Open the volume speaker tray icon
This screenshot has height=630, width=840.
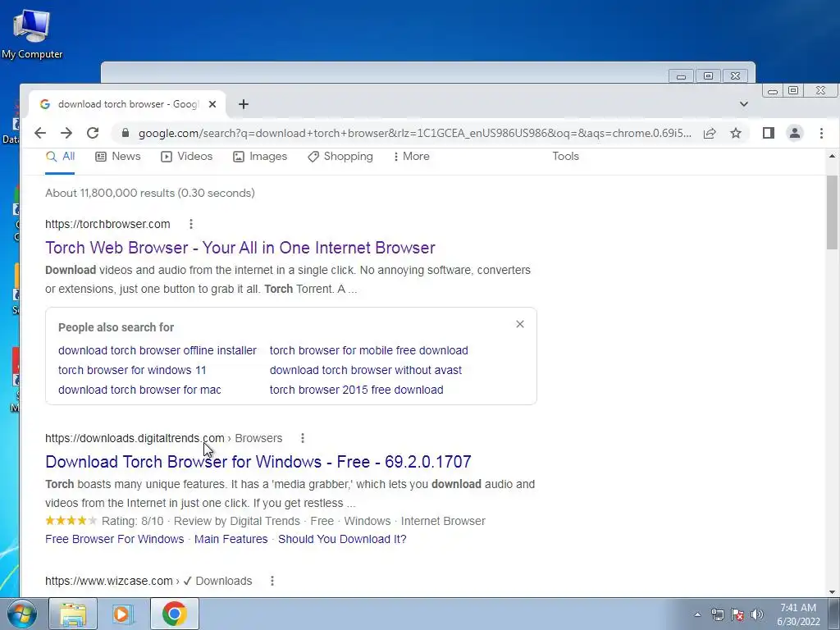(757, 614)
